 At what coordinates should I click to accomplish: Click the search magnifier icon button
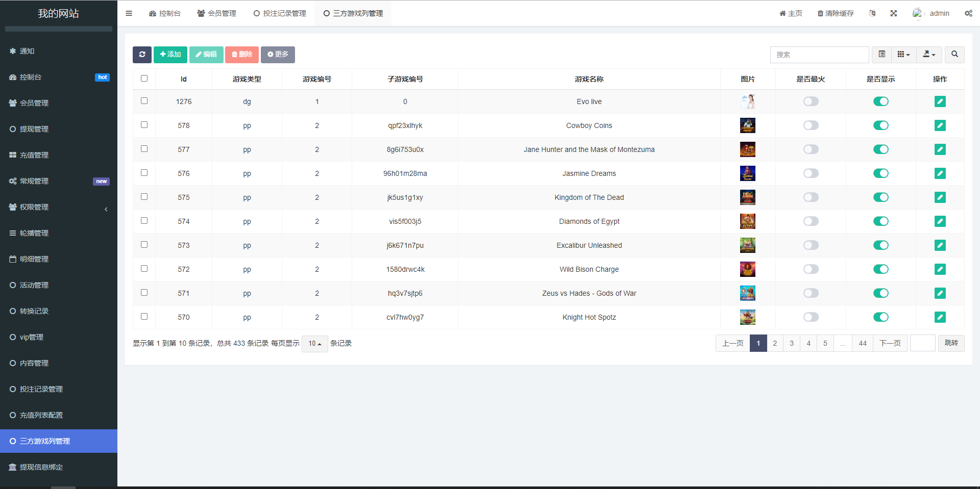coord(954,55)
